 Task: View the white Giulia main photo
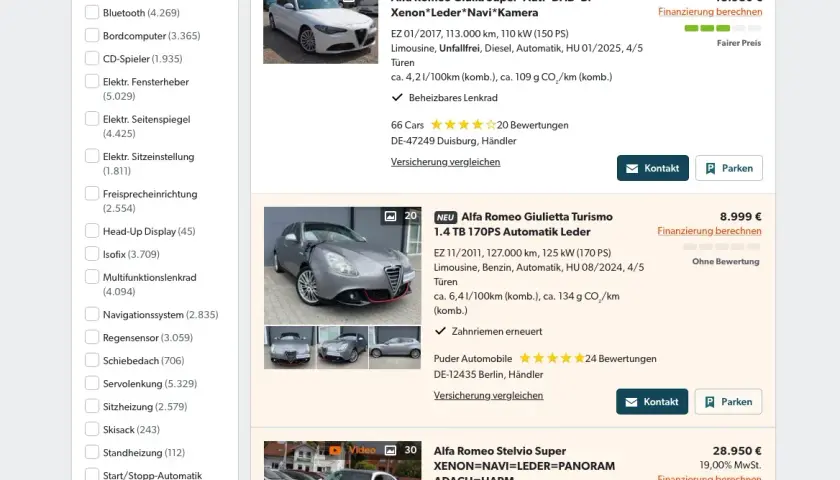[x=320, y=31]
